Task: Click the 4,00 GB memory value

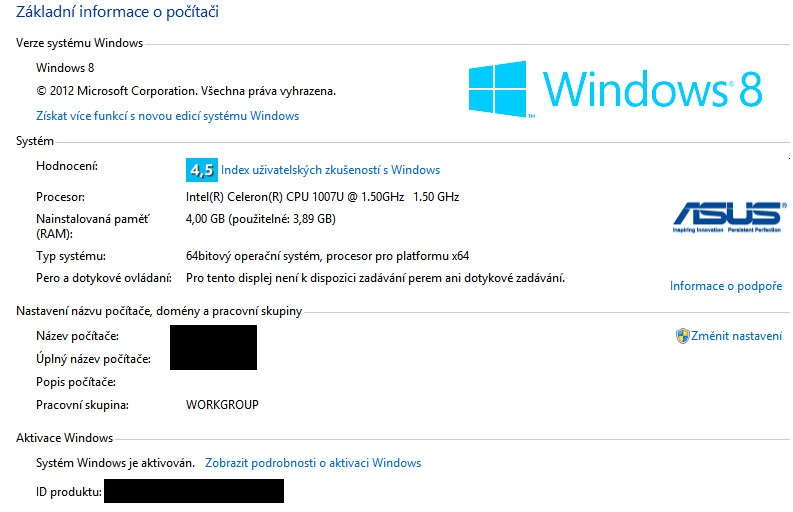Action: 260,219
